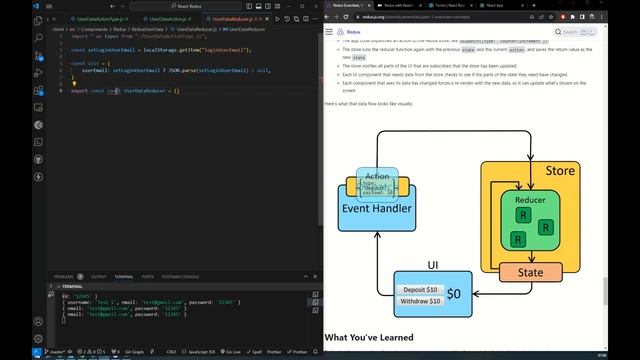Open timeline history icon in editor toolbar
Screen dimensions: 640x360
pyautogui.click(x=287, y=19)
